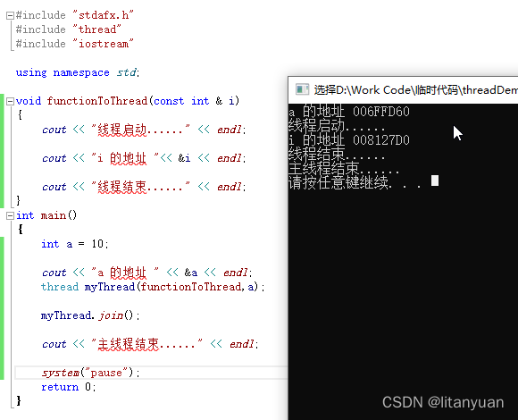This screenshot has height=420, width=518.
Task: Click the "stdafx.h" include string
Action: (103, 15)
